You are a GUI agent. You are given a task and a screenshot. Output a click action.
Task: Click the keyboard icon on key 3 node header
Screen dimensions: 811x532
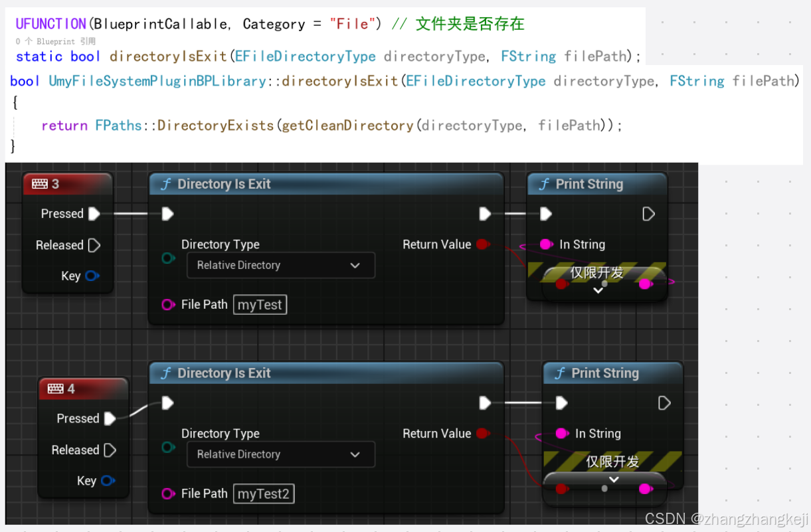40,184
